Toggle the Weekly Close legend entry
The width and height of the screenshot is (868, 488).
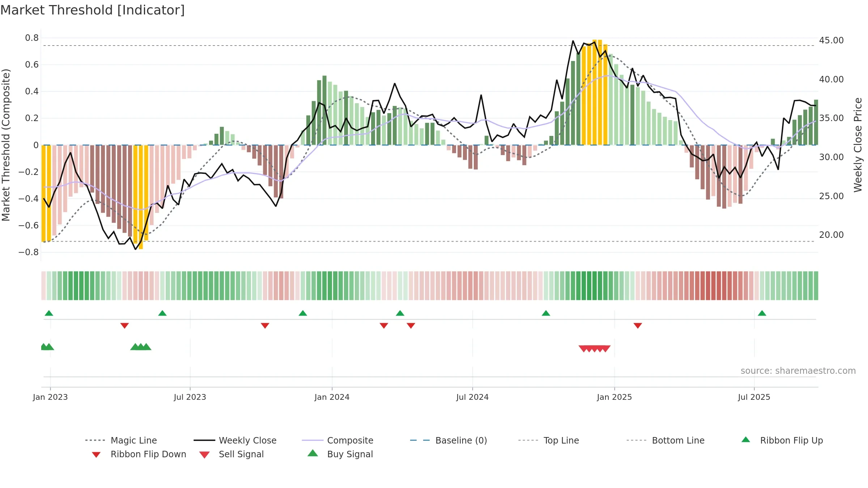(x=235, y=440)
